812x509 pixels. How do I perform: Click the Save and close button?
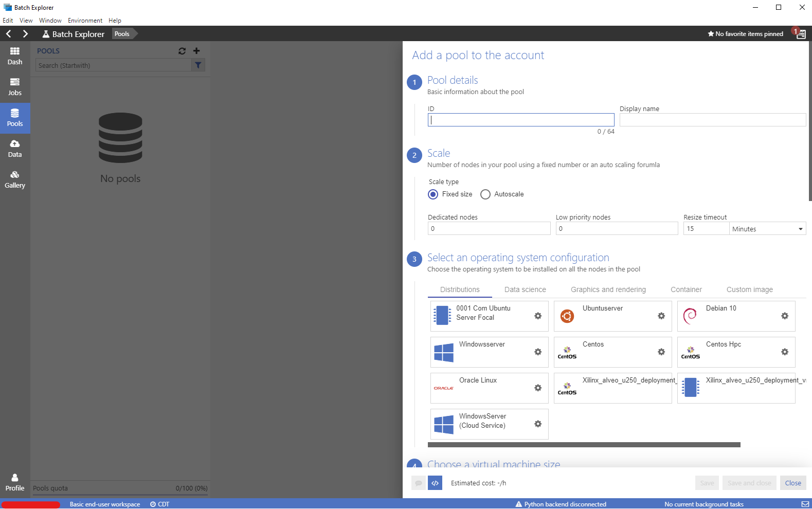[749, 483]
